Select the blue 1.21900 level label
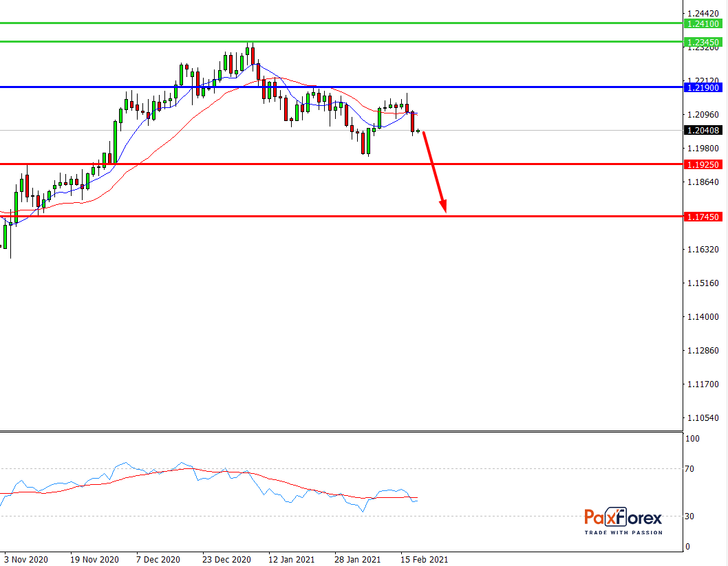 pyautogui.click(x=703, y=87)
